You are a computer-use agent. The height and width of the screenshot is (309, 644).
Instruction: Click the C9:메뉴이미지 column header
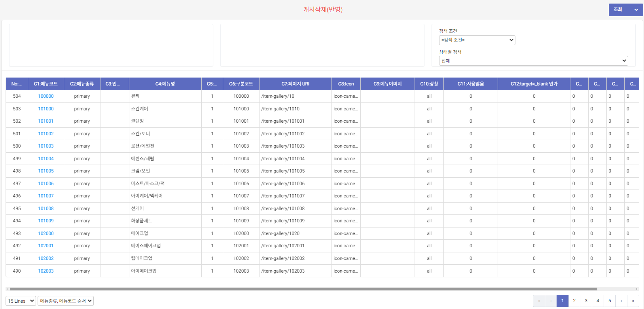pos(388,84)
